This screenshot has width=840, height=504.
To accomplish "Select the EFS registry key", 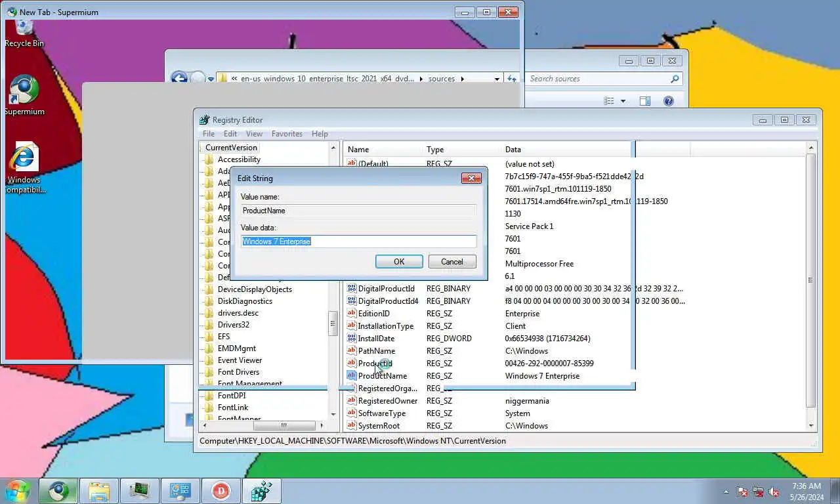I will click(224, 337).
